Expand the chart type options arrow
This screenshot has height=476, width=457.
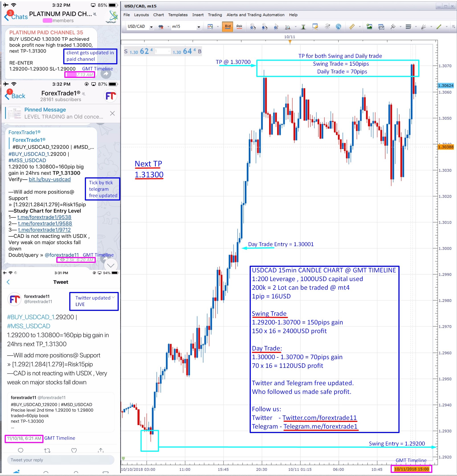(218, 27)
